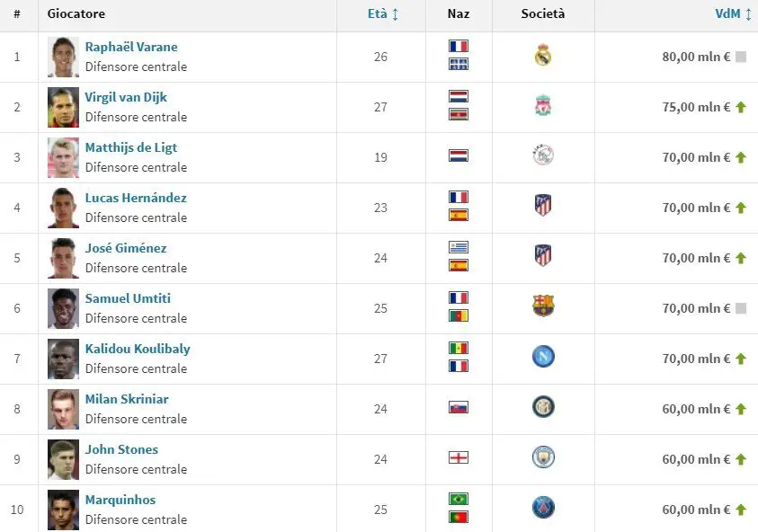Click the Napoli club crest
758x532 pixels.
tap(543, 357)
